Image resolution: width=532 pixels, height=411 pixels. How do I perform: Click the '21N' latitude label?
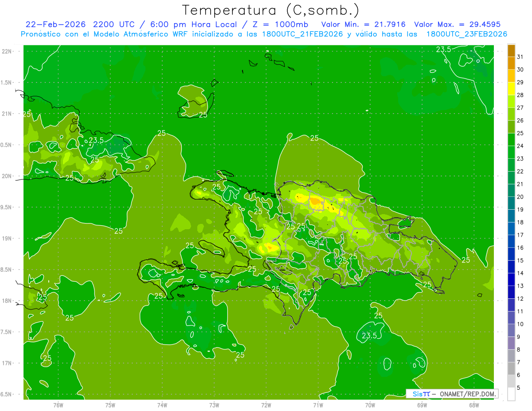coord(7,114)
